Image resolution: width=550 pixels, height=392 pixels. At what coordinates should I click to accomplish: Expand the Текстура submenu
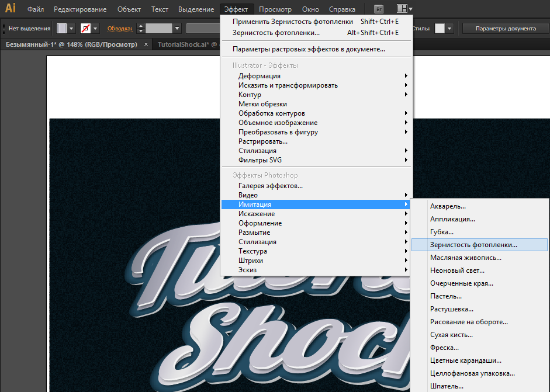(316, 251)
